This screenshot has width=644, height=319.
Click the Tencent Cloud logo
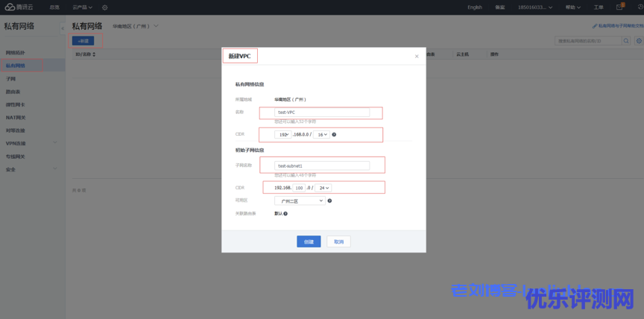point(20,7)
